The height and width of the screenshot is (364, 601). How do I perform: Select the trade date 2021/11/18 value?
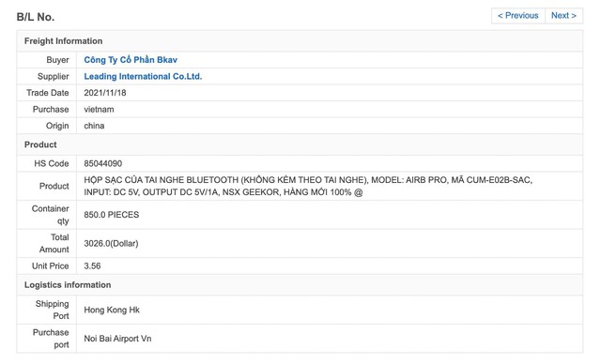pyautogui.click(x=105, y=93)
